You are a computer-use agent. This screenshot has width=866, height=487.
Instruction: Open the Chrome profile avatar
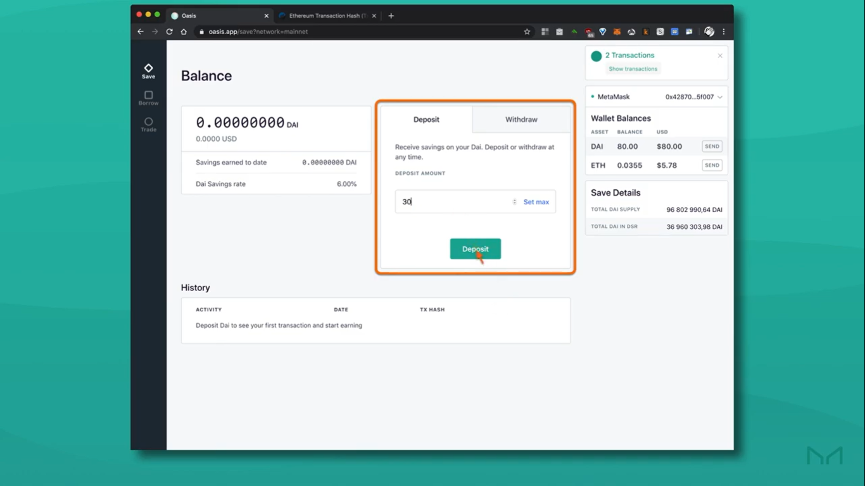[709, 32]
